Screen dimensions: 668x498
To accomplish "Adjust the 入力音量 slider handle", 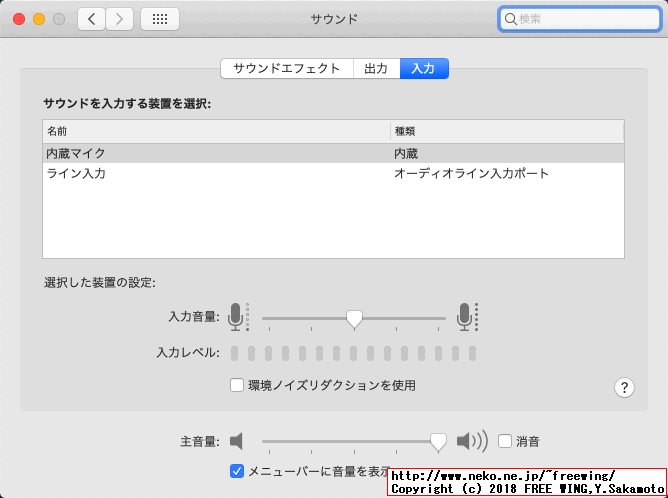I will point(354,319).
